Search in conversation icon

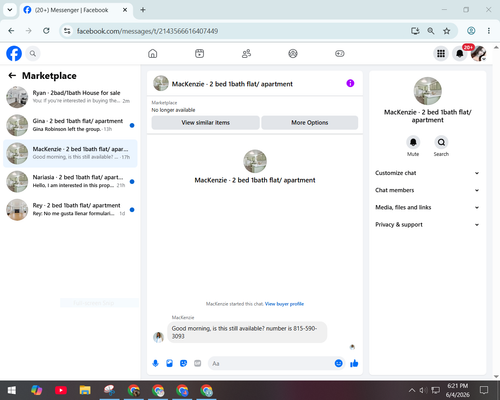click(441, 142)
